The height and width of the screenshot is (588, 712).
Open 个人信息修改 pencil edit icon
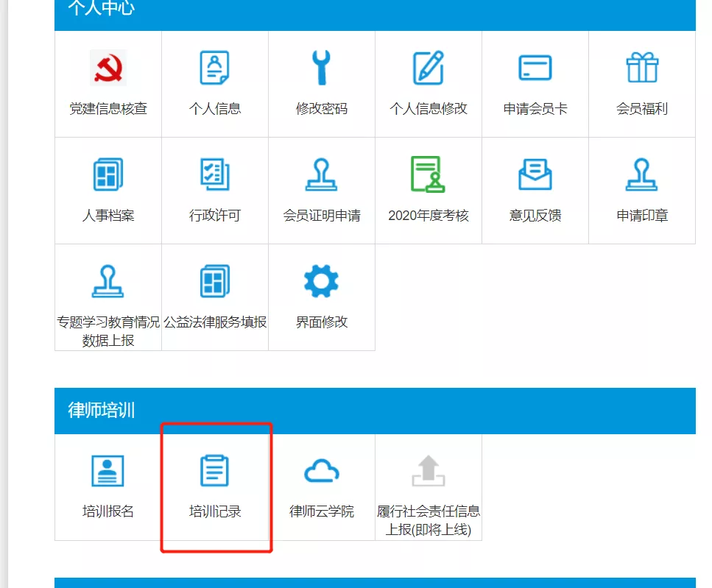[429, 68]
